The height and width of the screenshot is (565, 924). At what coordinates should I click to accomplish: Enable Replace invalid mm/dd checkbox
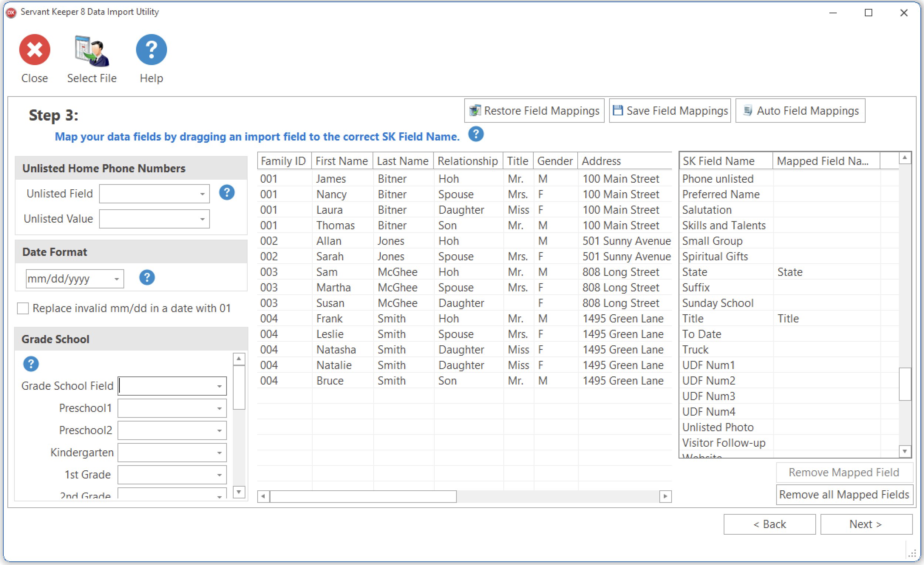[x=23, y=308]
